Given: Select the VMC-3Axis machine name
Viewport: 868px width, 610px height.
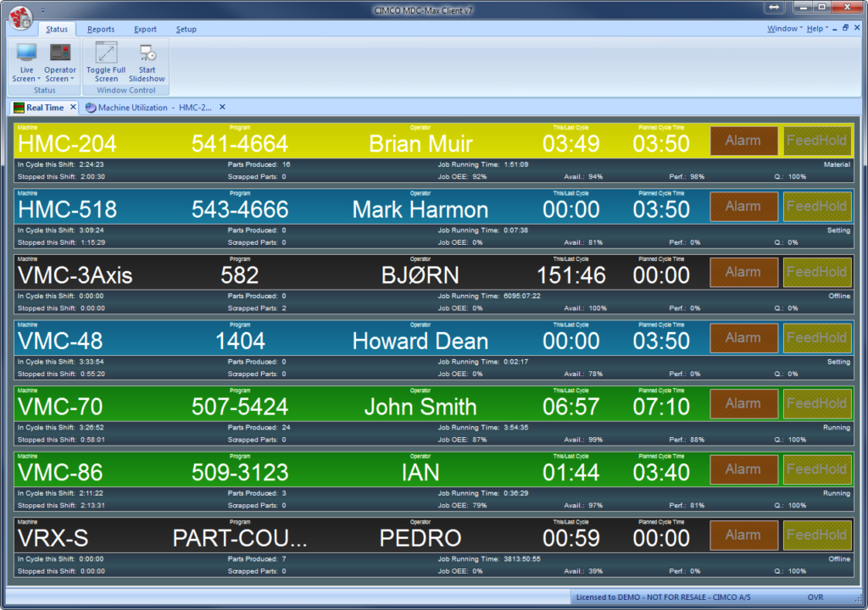Looking at the screenshot, I should point(75,275).
